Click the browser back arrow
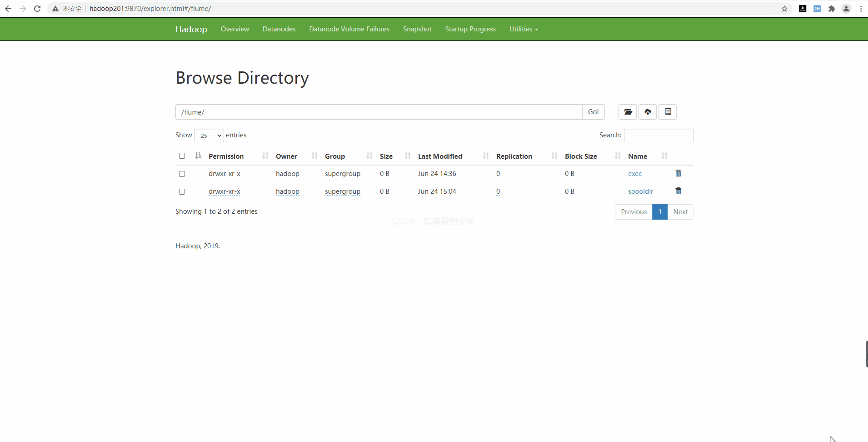The width and height of the screenshot is (868, 442). 8,9
